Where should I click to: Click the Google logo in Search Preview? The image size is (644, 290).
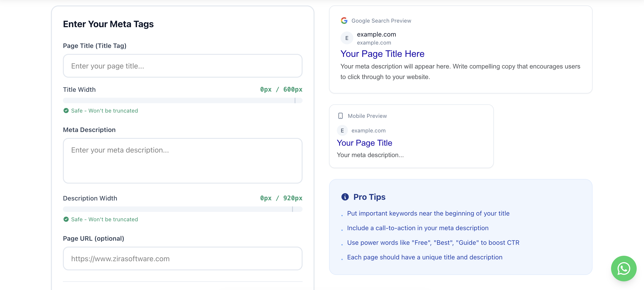tap(344, 21)
